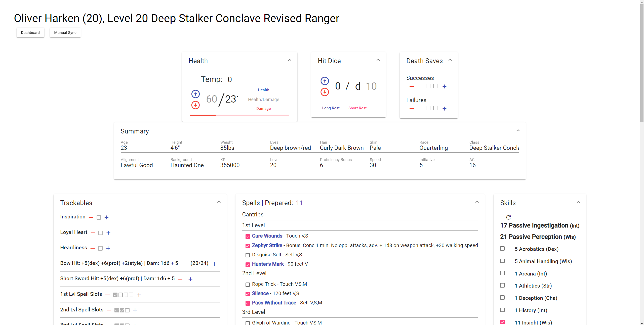
Task: Click the blue Health button
Action: pos(263,90)
